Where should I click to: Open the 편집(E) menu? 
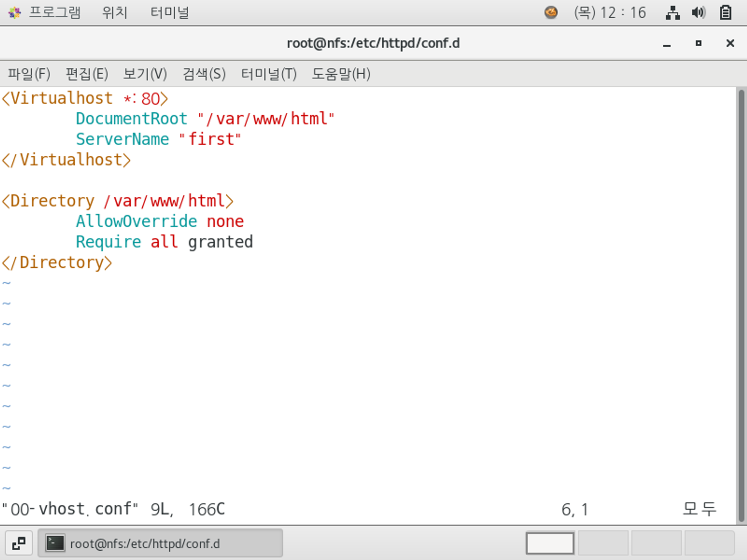pyautogui.click(x=87, y=74)
